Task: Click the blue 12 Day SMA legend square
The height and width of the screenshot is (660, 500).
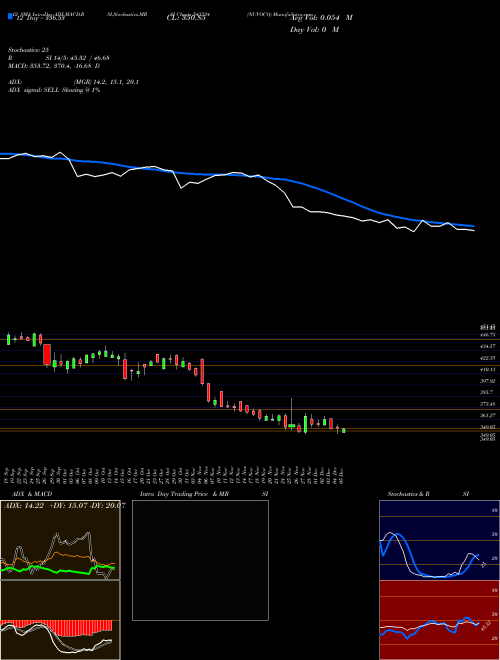Action: [x=10, y=16]
